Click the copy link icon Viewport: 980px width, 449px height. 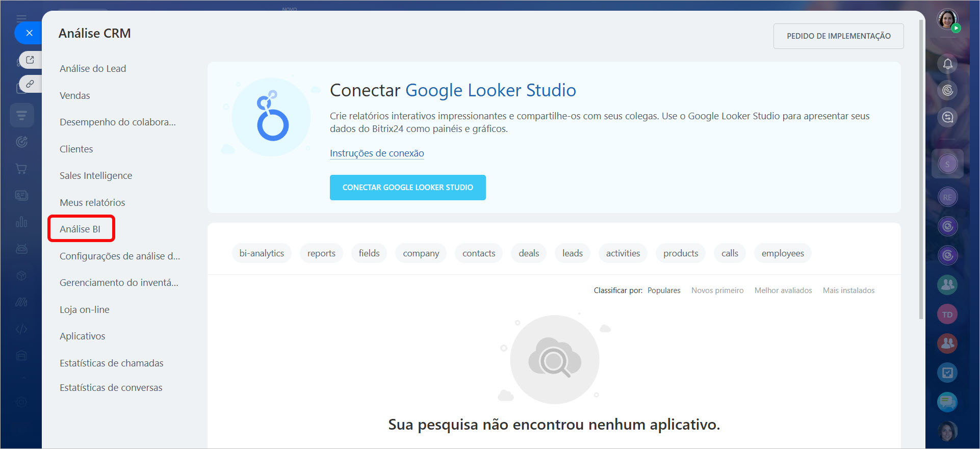point(30,84)
